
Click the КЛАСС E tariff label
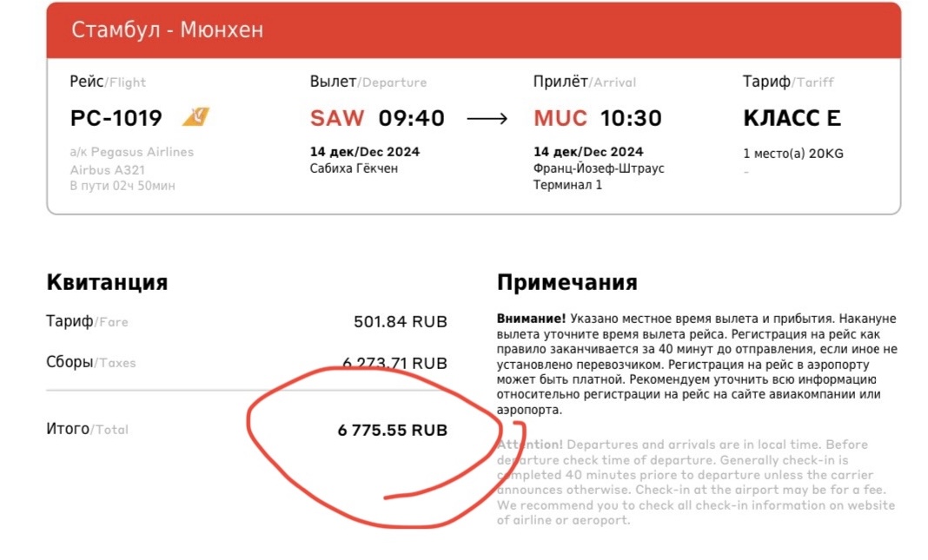pos(792,118)
